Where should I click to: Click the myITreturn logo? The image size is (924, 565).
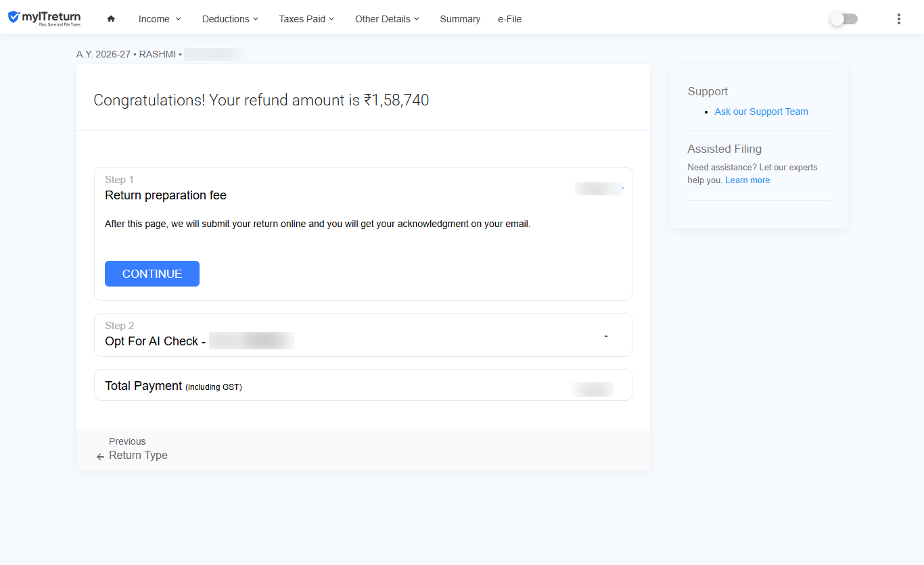tap(44, 18)
